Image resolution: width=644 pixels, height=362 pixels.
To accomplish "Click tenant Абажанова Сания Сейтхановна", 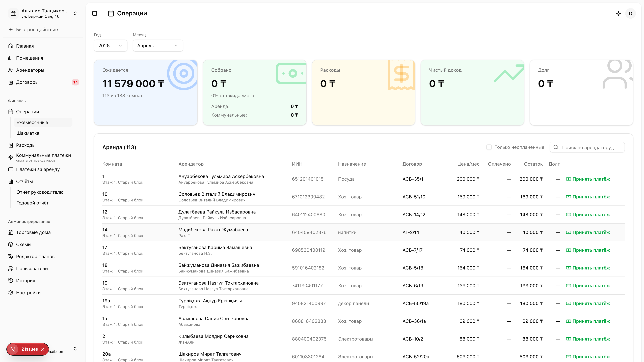I will (x=214, y=319).
